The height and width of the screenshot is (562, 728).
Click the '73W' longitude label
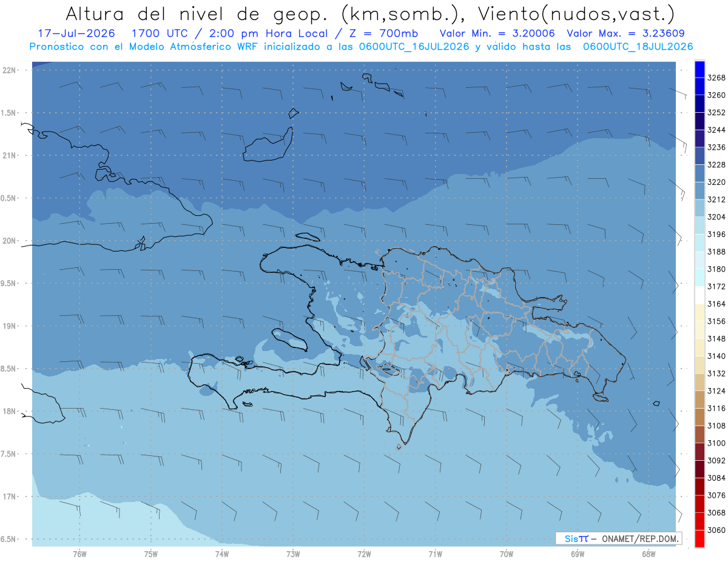coord(293,554)
